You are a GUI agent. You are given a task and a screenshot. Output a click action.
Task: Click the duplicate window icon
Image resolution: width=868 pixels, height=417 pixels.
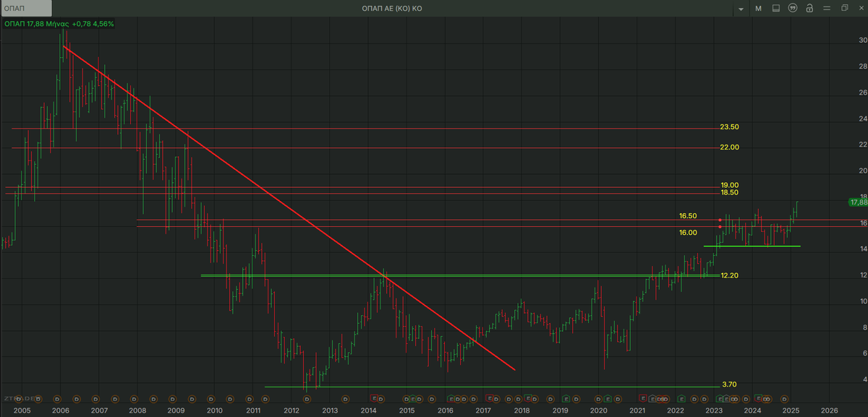pyautogui.click(x=846, y=9)
